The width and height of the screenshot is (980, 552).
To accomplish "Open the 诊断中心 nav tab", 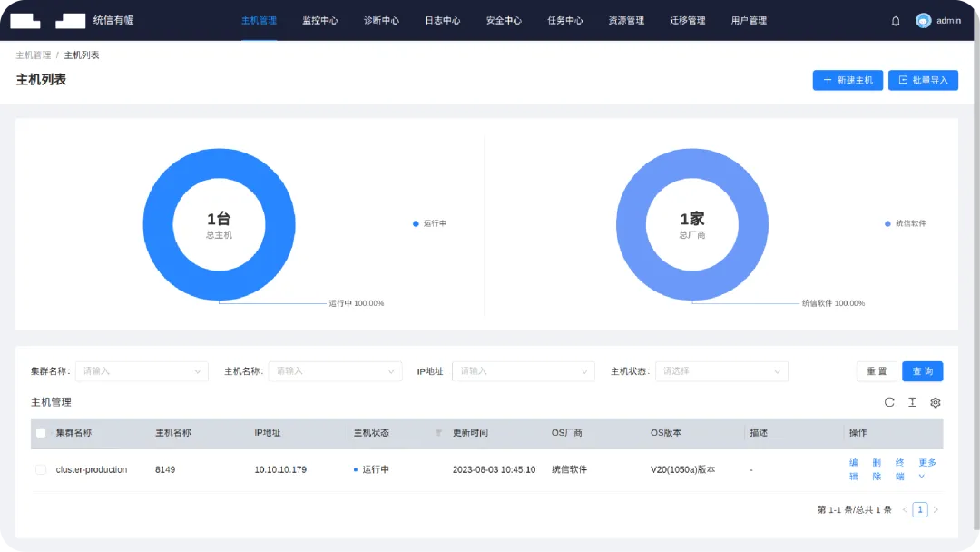I will 381,21.
